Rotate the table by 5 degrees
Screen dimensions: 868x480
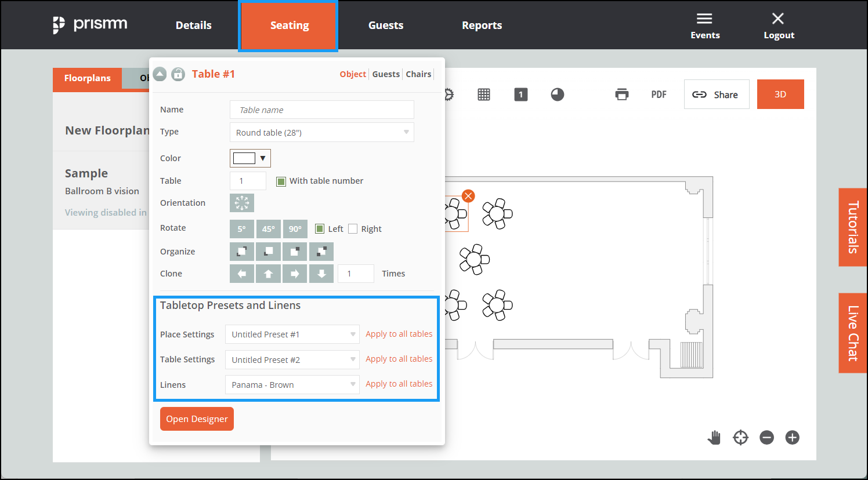[242, 229]
